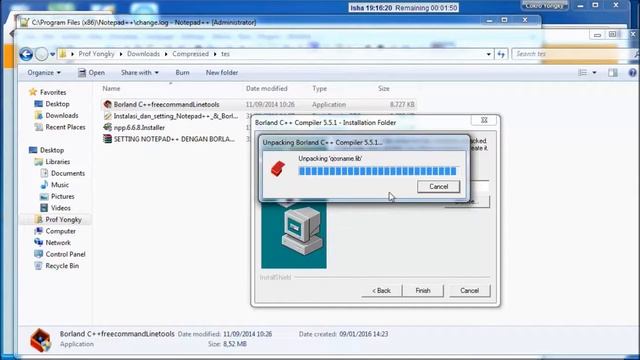
Task: Open Desktop under Favorites
Action: (57, 104)
